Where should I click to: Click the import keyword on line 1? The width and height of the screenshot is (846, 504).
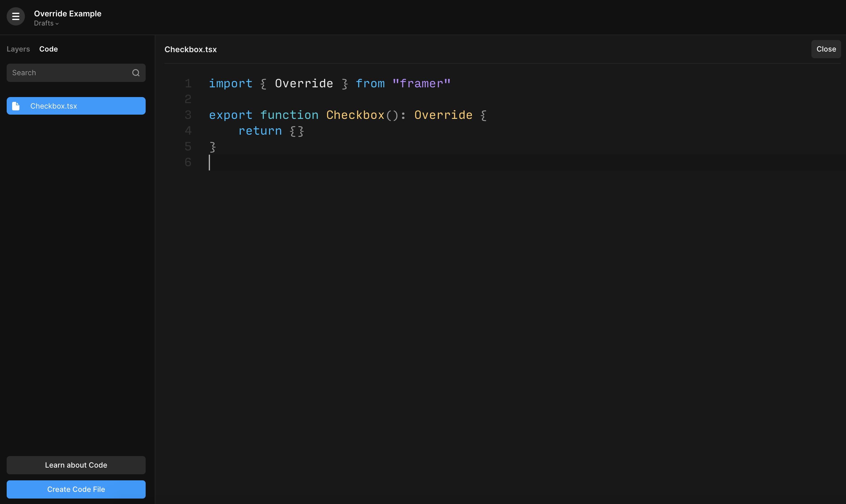tap(230, 84)
